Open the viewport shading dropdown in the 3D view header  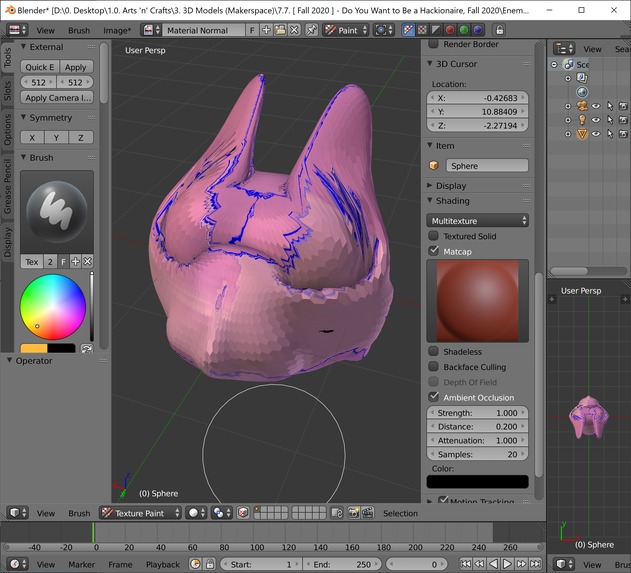[x=196, y=513]
